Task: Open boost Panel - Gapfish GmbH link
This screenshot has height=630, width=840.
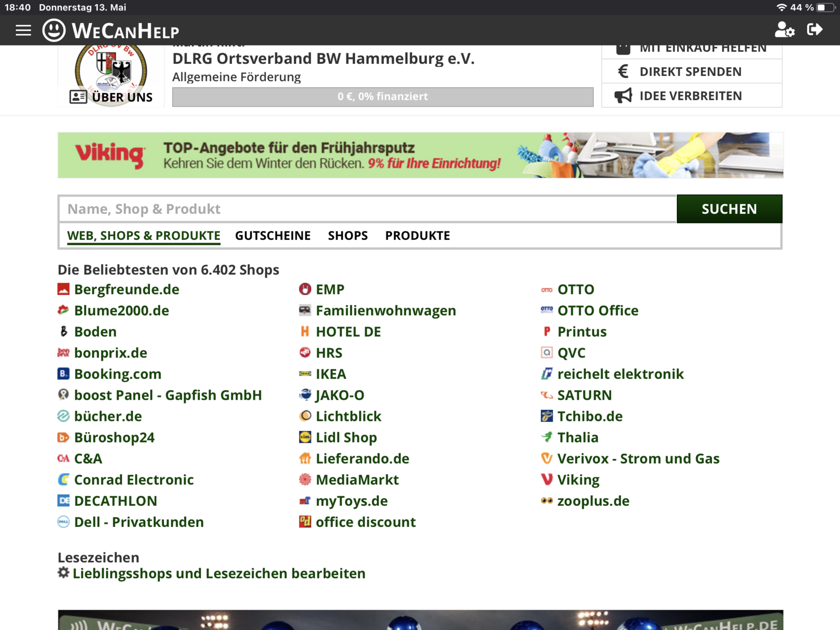Action: click(168, 395)
